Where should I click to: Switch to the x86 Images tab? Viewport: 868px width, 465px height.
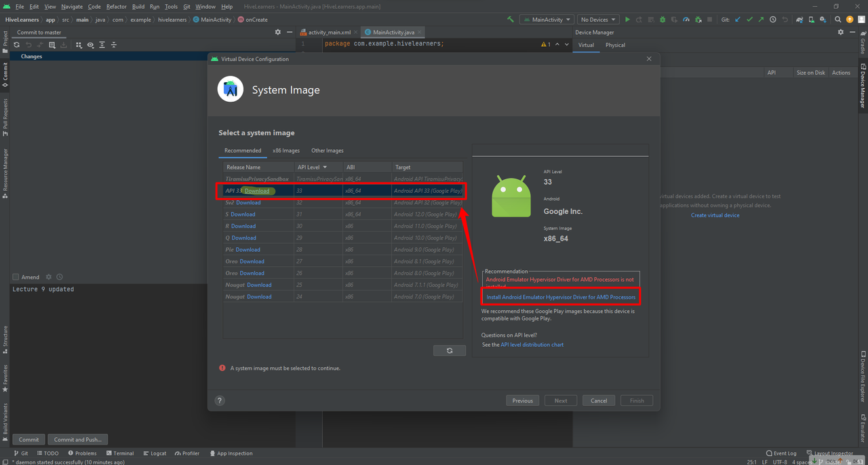coord(286,151)
